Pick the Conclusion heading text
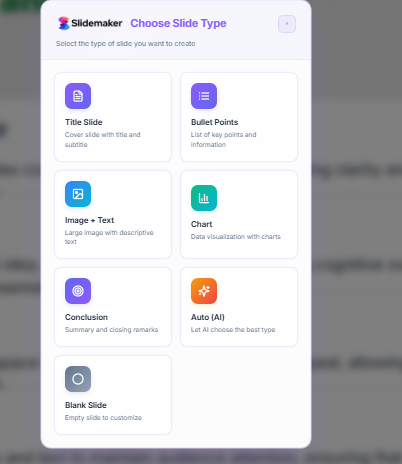The height and width of the screenshot is (464, 402). pyautogui.click(x=86, y=317)
